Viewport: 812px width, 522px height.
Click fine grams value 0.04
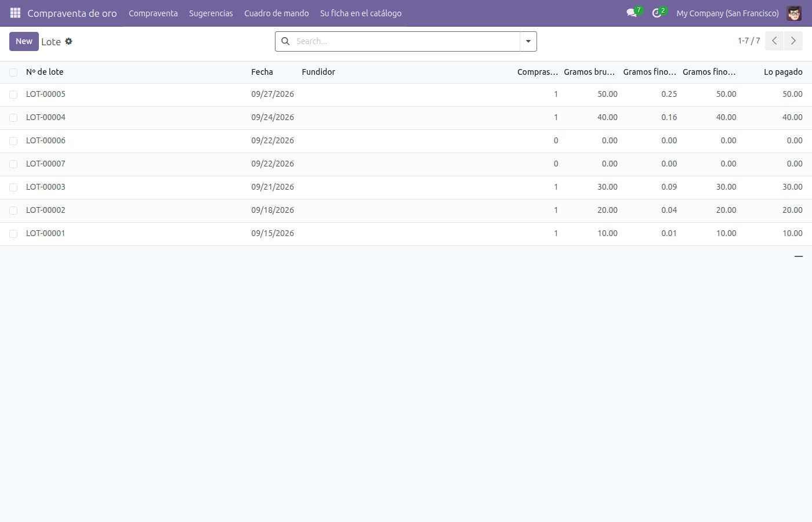669,210
